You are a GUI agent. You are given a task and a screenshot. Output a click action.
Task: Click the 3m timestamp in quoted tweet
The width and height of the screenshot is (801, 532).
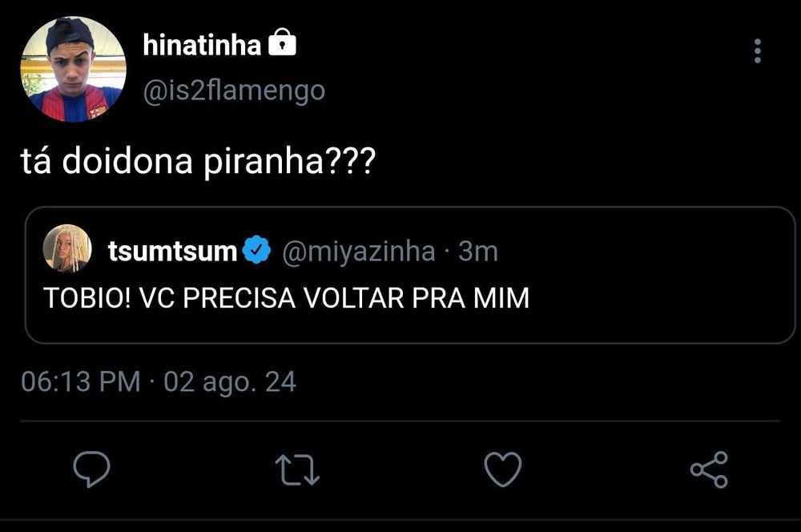478,252
